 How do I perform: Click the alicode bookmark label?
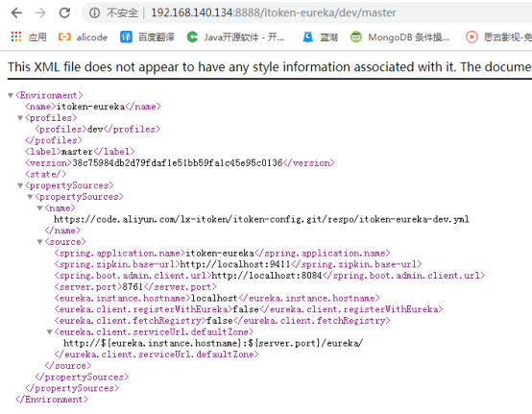(92, 37)
